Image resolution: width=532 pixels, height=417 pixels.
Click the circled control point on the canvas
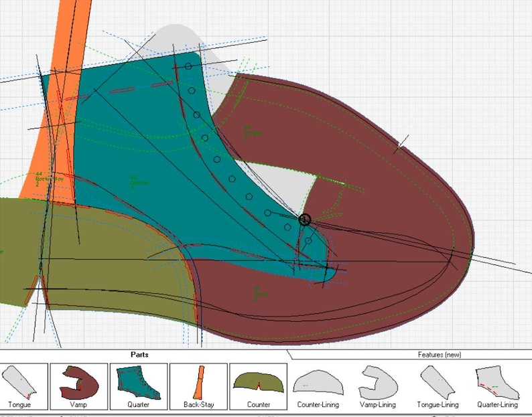(x=305, y=220)
